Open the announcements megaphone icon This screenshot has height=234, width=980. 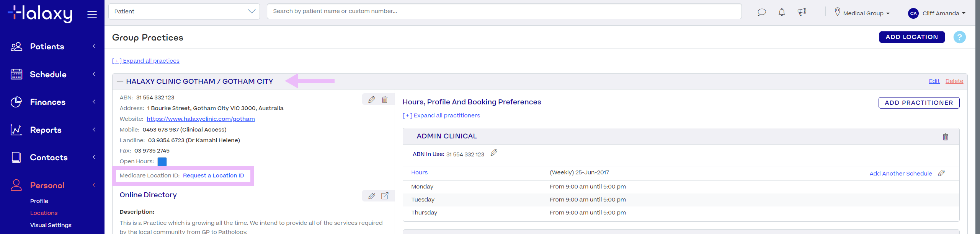(802, 12)
